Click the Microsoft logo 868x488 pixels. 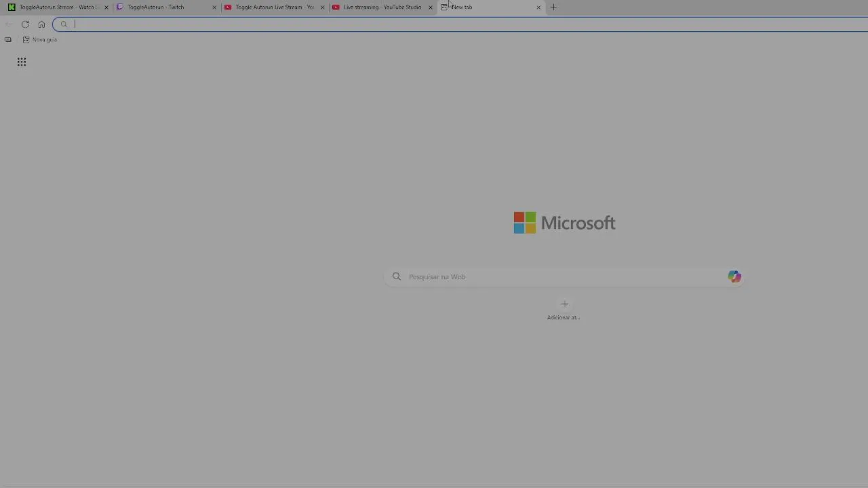point(564,223)
